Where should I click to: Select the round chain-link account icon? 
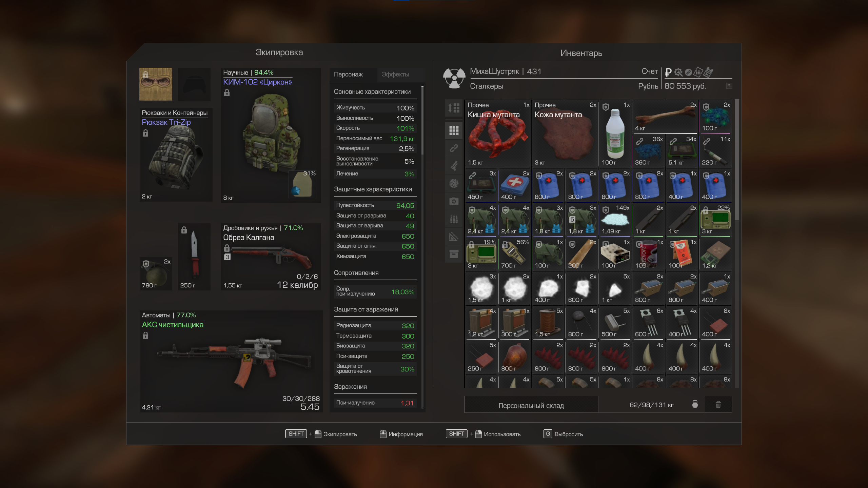coord(688,72)
